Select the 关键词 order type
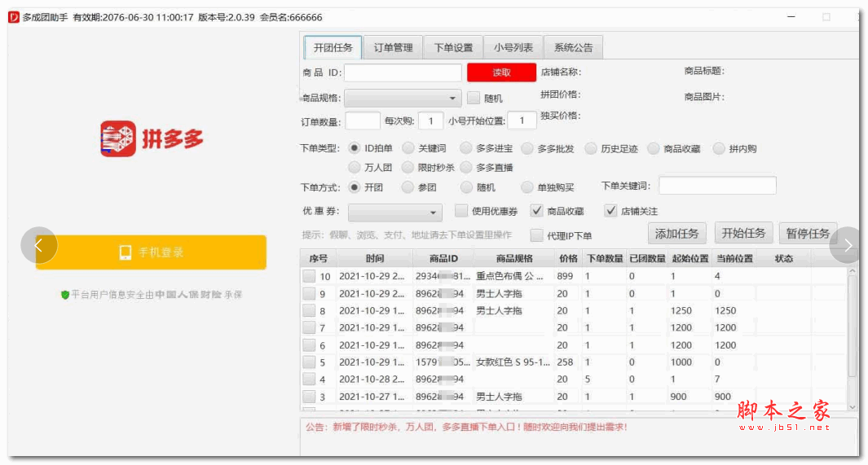 point(408,148)
